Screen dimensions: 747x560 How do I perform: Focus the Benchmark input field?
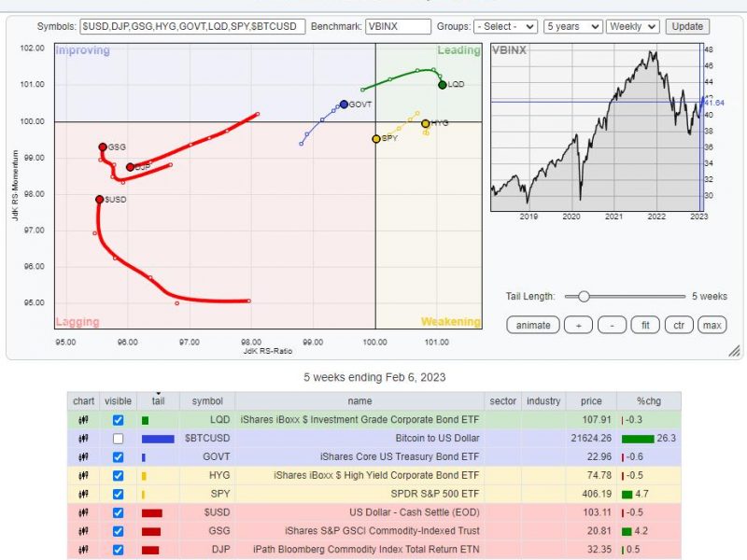pos(398,27)
